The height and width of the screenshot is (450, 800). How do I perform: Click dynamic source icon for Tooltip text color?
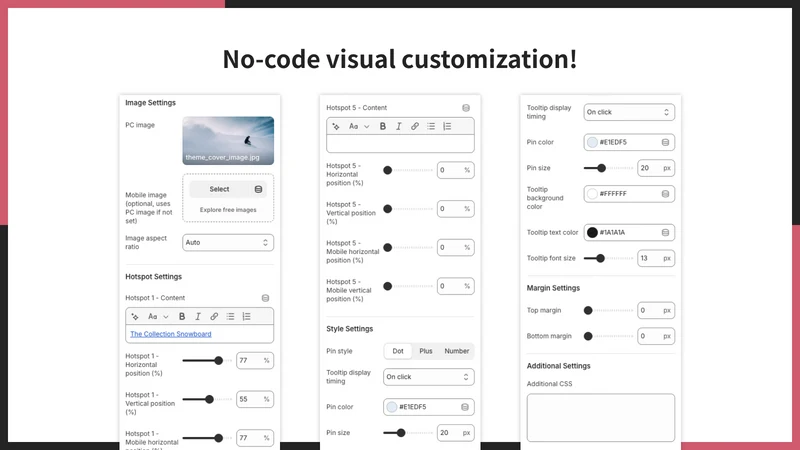click(x=665, y=233)
